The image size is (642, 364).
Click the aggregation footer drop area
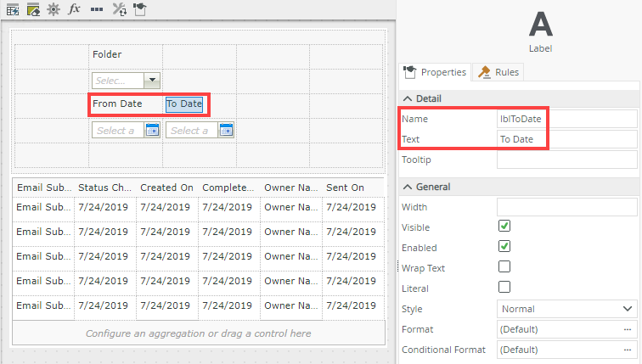(x=199, y=333)
